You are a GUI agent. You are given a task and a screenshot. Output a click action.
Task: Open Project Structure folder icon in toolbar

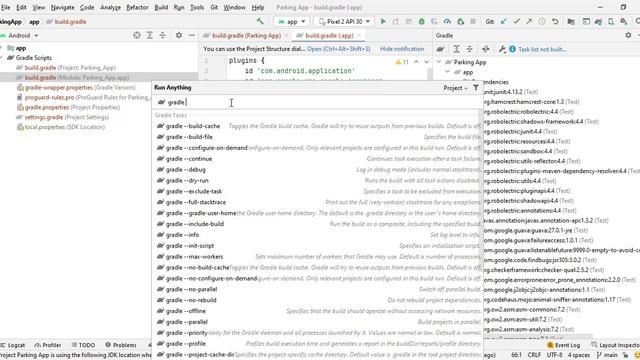click(571, 21)
